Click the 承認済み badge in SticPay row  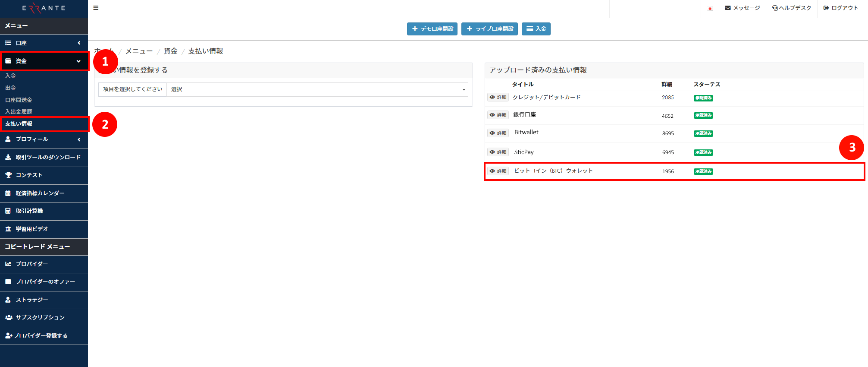703,152
